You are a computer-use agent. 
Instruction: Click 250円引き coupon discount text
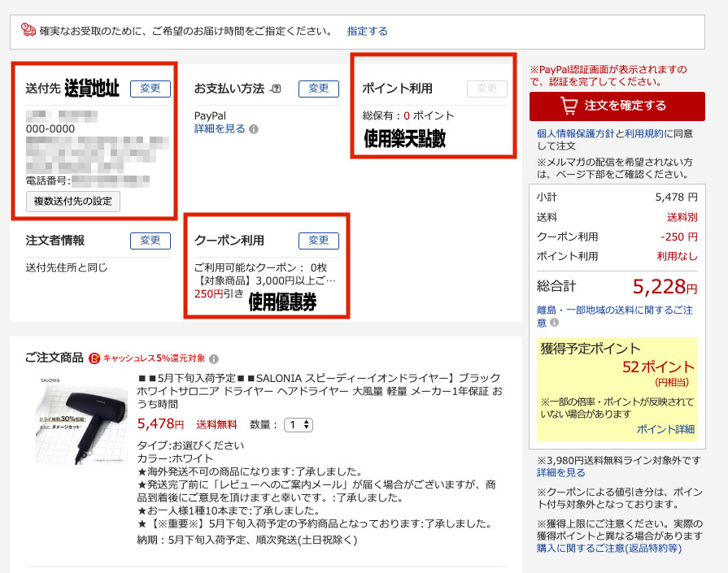(219, 293)
